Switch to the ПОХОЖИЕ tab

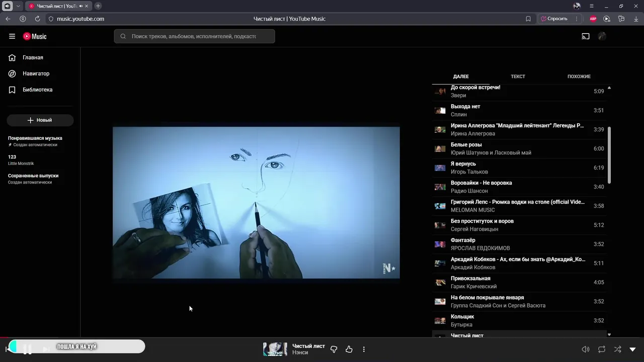(579, 76)
